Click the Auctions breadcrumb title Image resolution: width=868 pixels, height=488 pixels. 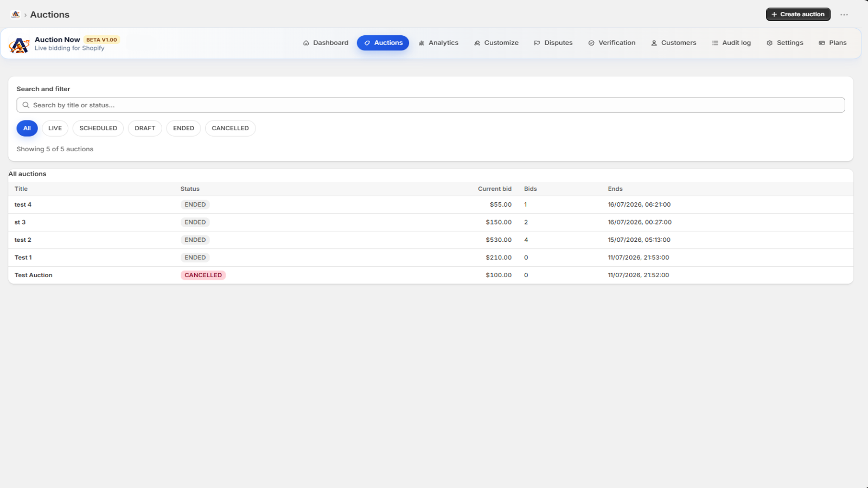coord(50,15)
